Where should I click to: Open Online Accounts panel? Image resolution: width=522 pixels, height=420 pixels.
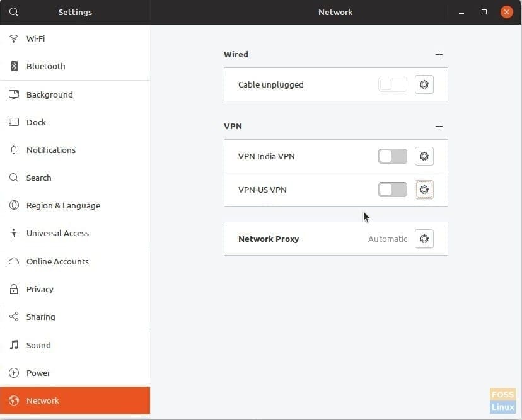tap(75, 261)
